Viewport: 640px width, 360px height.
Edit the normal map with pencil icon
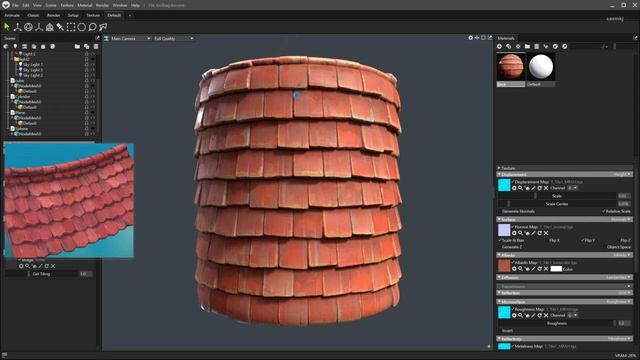pyautogui.click(x=533, y=233)
